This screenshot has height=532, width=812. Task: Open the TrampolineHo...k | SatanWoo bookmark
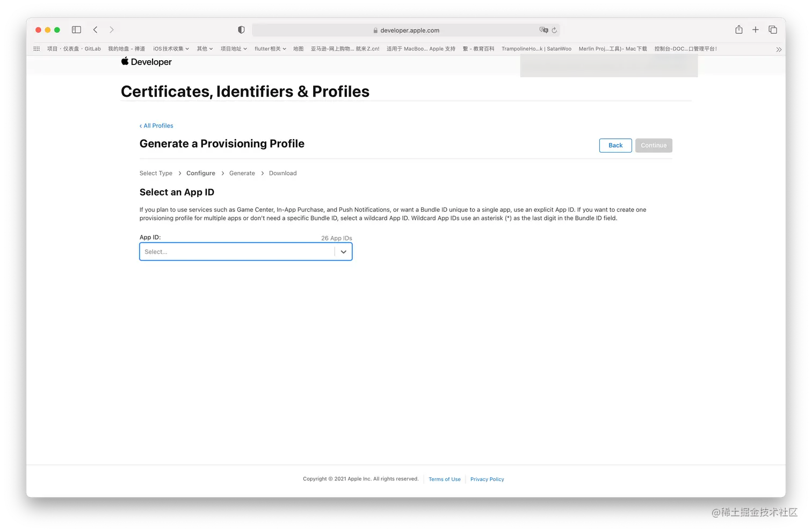pos(536,48)
